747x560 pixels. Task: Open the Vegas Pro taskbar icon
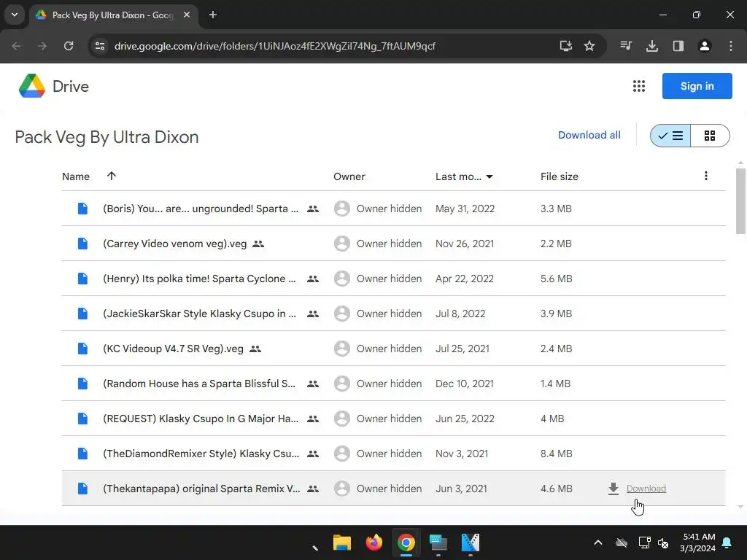(471, 542)
